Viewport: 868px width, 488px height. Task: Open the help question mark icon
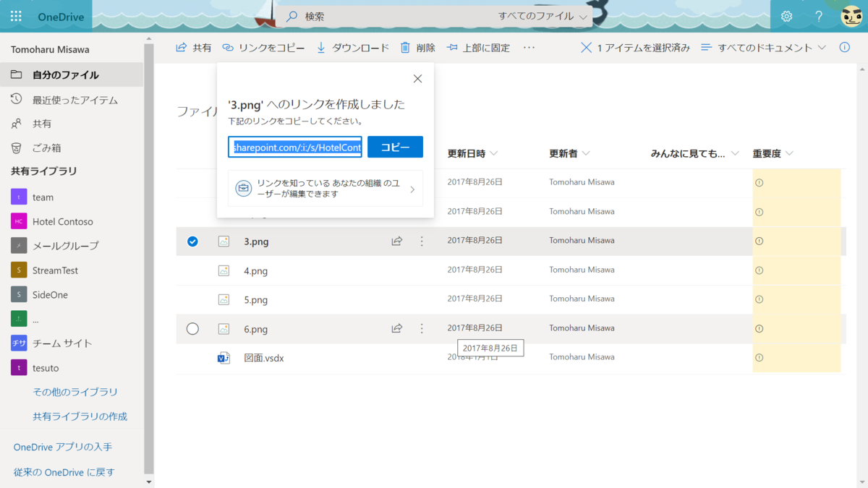click(x=819, y=16)
